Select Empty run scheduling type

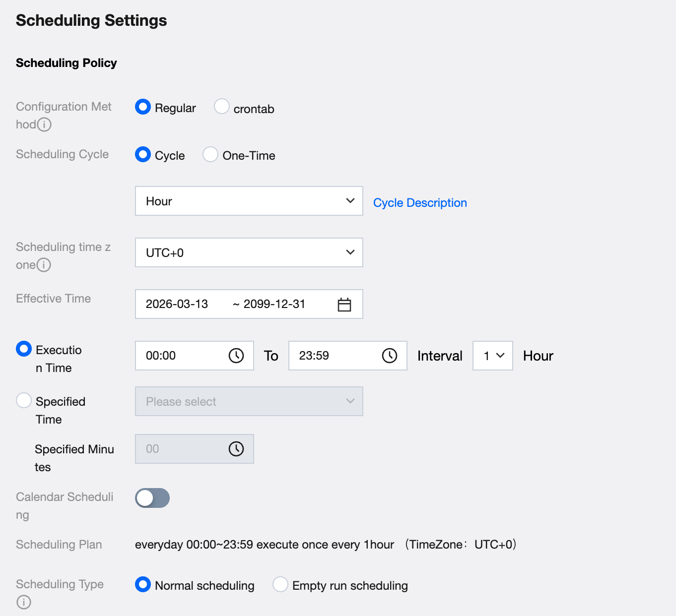(x=280, y=584)
